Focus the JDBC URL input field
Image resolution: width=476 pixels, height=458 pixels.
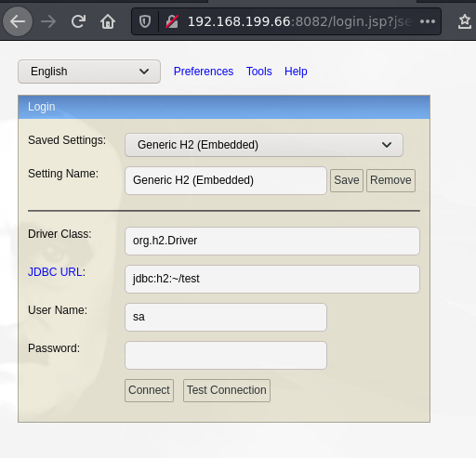click(x=272, y=279)
